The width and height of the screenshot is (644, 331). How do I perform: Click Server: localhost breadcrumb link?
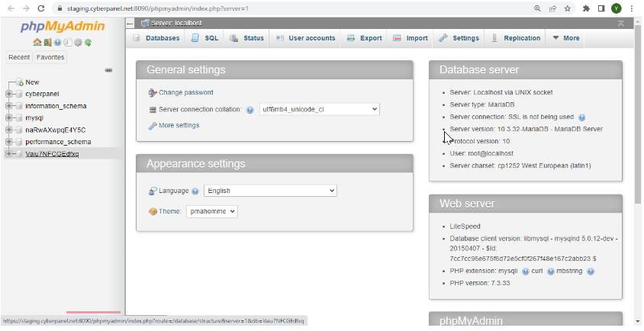176,24
